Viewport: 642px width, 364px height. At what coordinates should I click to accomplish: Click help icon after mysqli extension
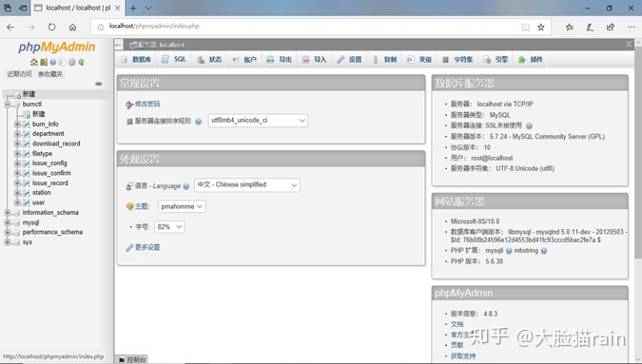[x=509, y=251]
